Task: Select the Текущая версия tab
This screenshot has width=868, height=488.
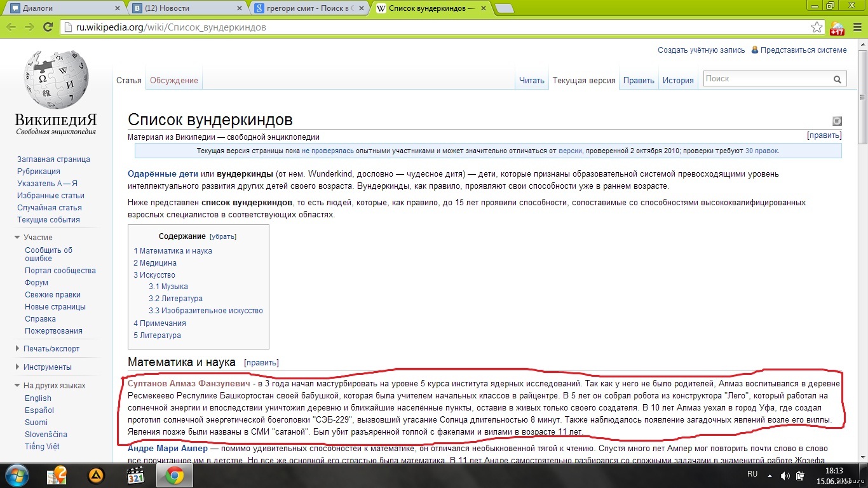Action: 584,81
